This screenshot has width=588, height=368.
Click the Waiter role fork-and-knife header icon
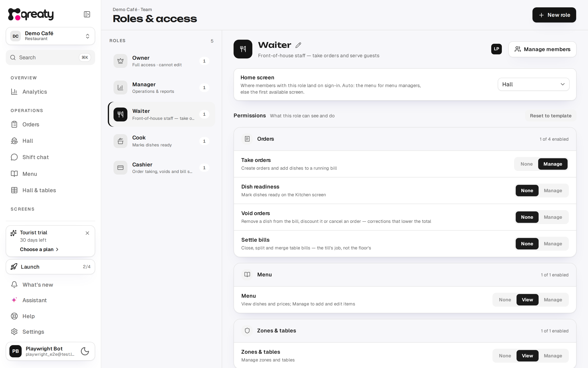click(243, 49)
